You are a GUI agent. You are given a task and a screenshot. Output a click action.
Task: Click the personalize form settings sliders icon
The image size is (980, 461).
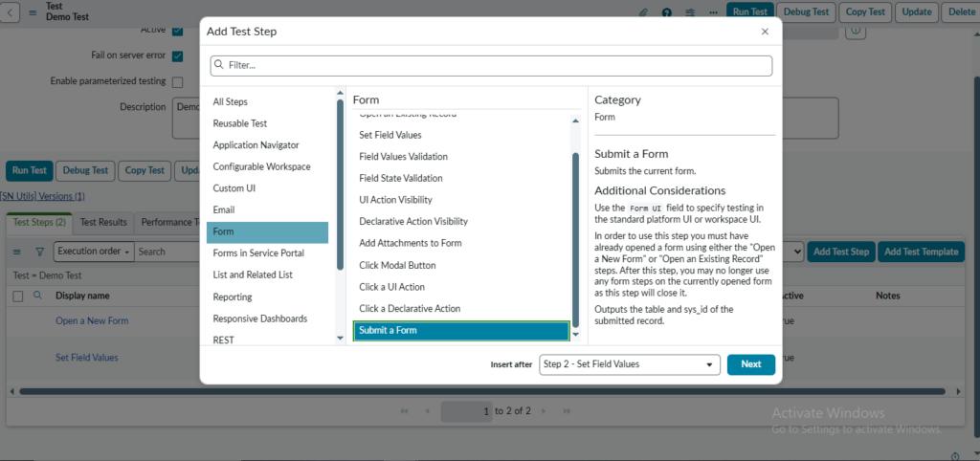(x=691, y=12)
